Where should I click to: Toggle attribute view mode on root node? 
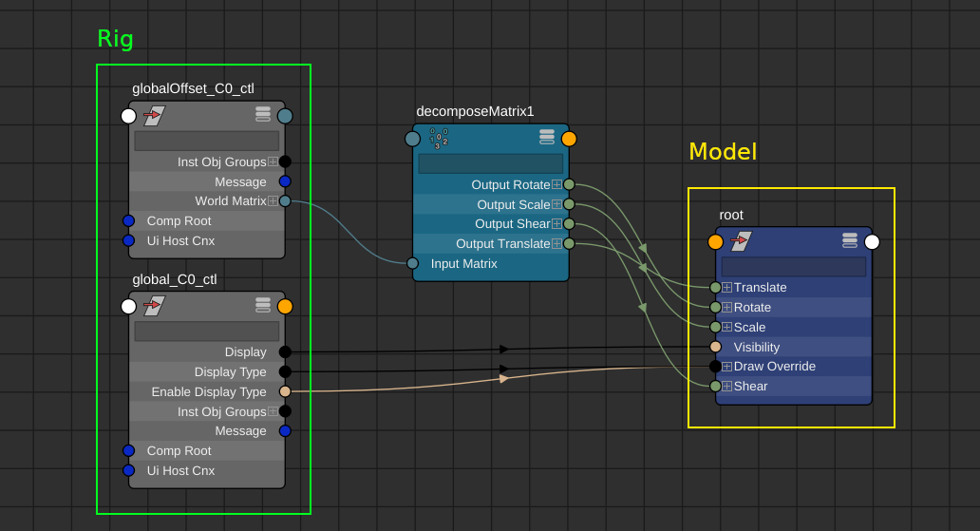point(850,240)
